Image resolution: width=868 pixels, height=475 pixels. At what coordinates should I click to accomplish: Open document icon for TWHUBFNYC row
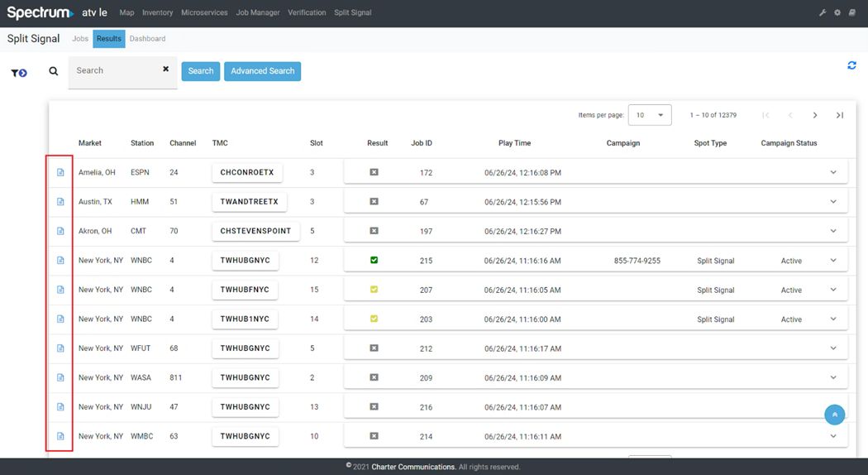pyautogui.click(x=60, y=290)
